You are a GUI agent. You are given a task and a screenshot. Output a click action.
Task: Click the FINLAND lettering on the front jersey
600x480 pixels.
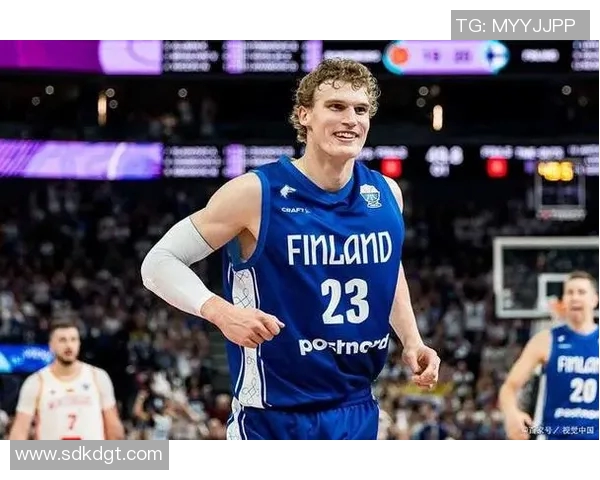click(339, 248)
